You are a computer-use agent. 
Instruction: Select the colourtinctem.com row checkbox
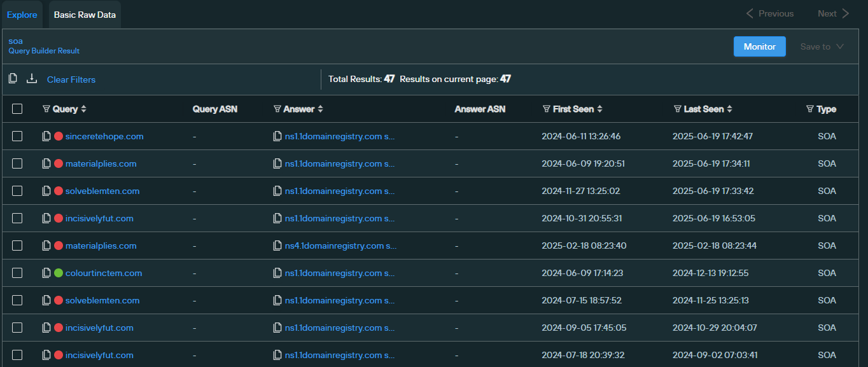click(x=17, y=273)
